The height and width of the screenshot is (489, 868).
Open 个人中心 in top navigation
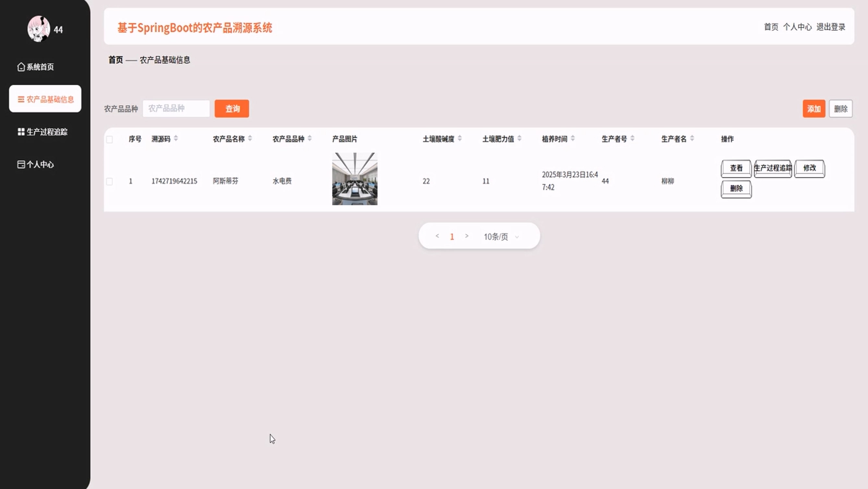click(x=797, y=27)
